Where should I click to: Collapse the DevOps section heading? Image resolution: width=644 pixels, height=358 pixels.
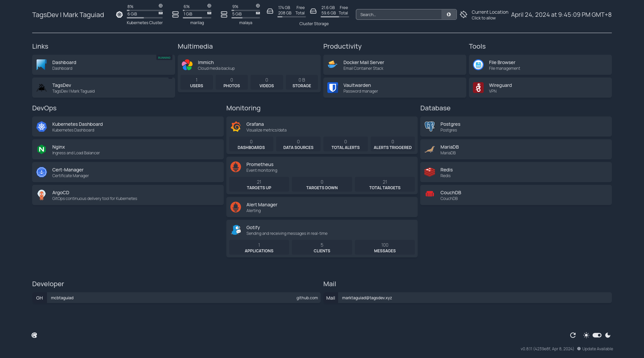point(44,108)
